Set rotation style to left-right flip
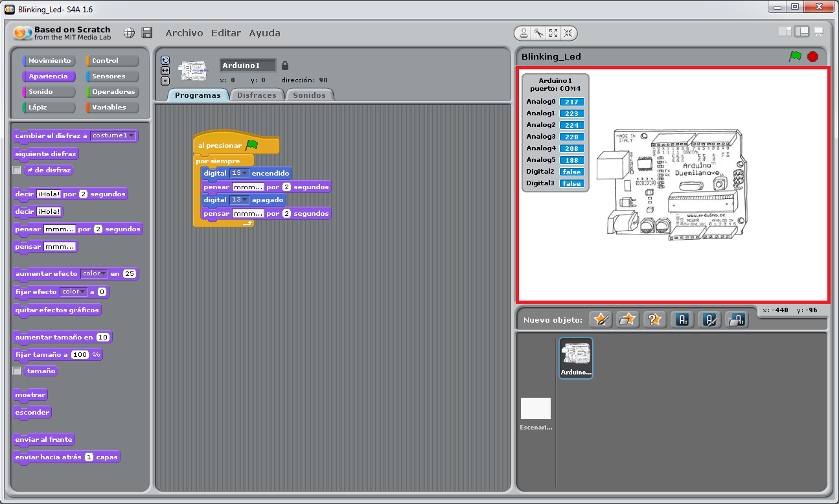Image resolution: width=839 pixels, height=504 pixels. (x=165, y=70)
